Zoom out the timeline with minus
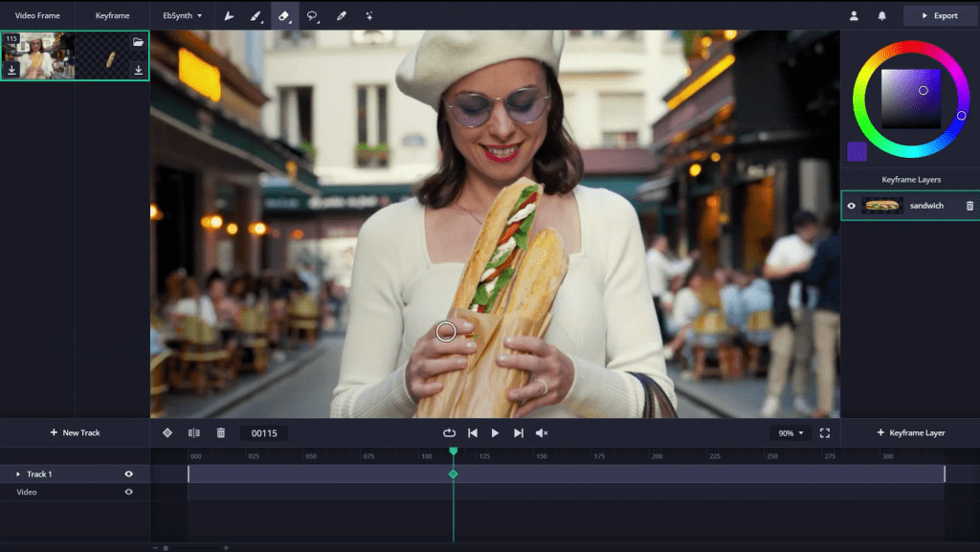980x552 pixels. tap(155, 547)
